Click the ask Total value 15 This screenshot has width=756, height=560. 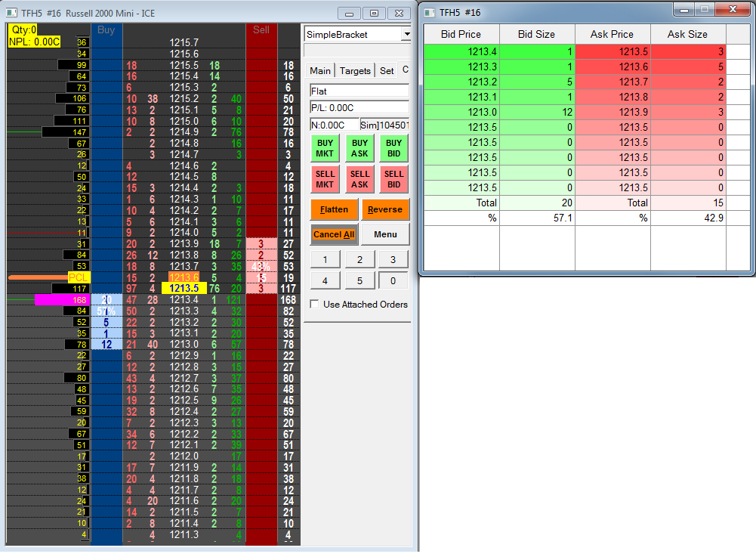tap(689, 203)
